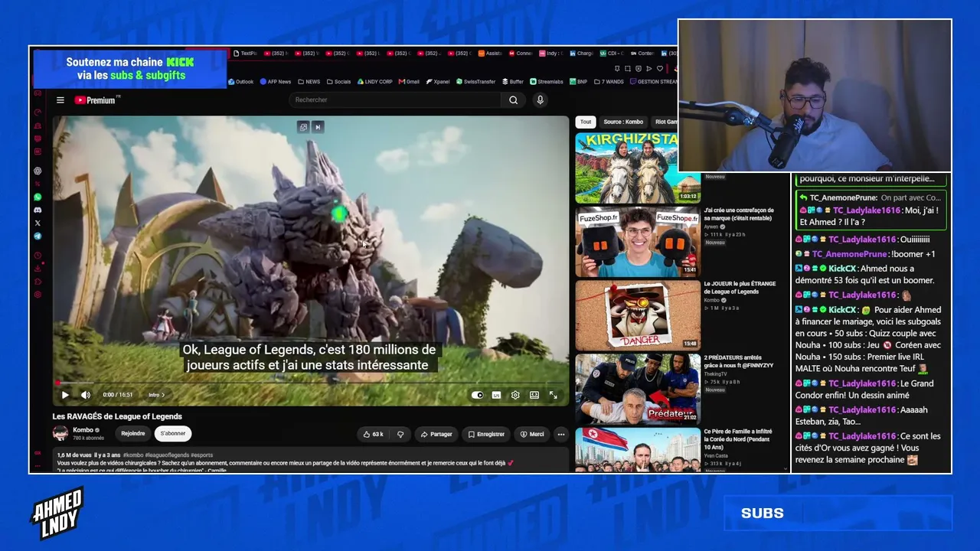This screenshot has height=551, width=980.
Task: Play the video
Action: point(65,395)
